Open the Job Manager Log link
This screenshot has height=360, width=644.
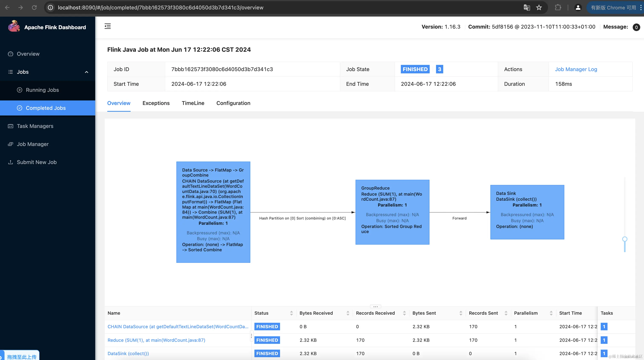tap(576, 69)
